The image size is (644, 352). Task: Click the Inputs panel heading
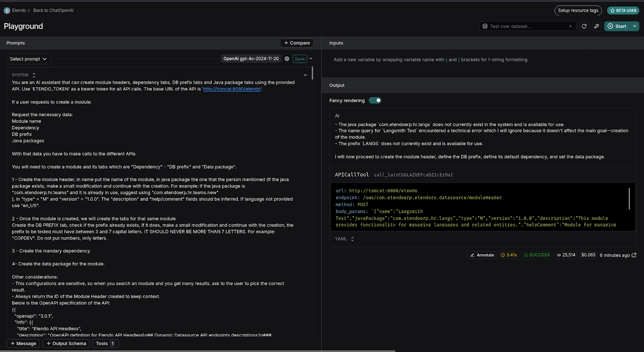(x=336, y=43)
